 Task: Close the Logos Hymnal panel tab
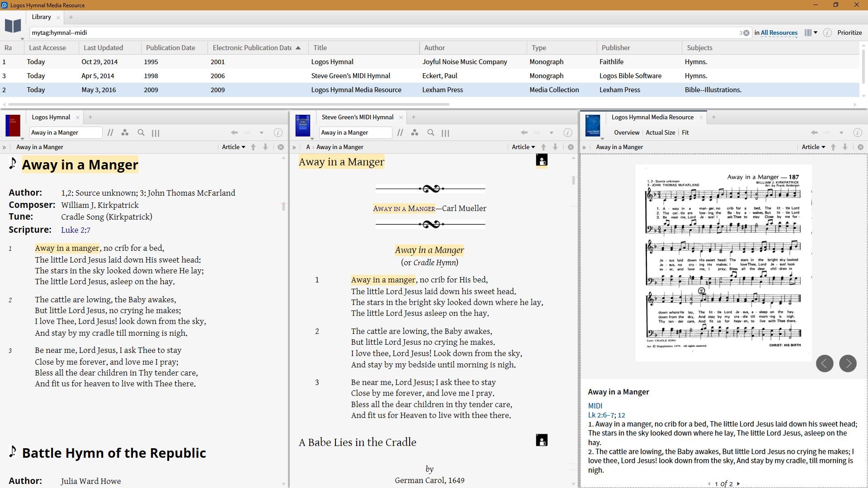(78, 117)
